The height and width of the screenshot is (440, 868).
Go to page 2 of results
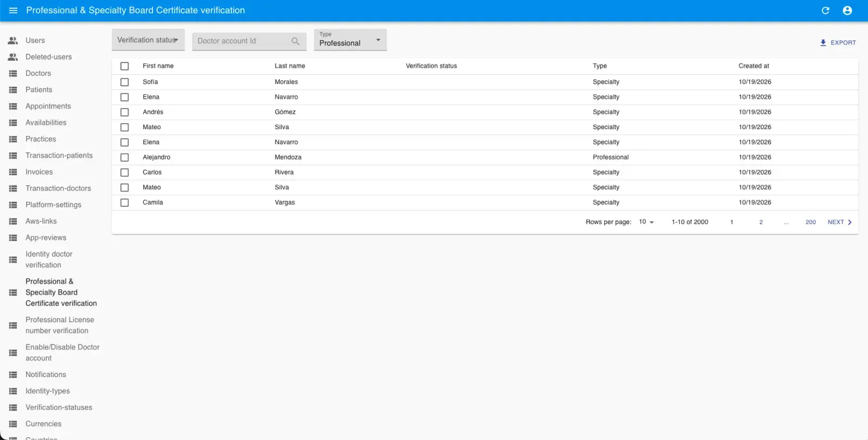(761, 222)
